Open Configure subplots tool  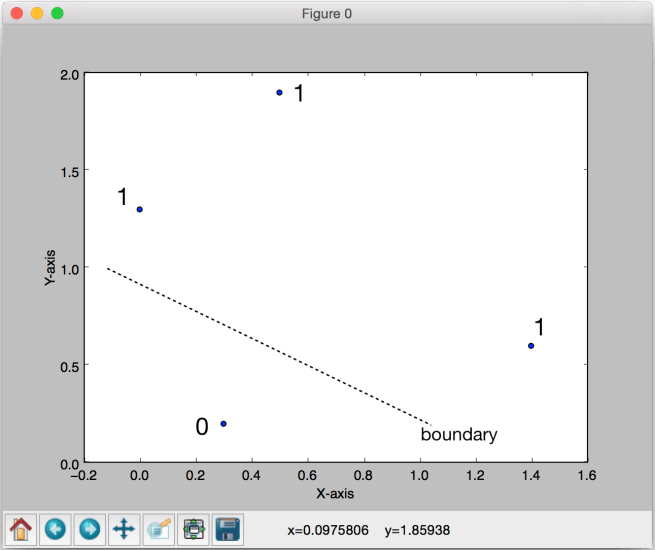pyautogui.click(x=193, y=530)
